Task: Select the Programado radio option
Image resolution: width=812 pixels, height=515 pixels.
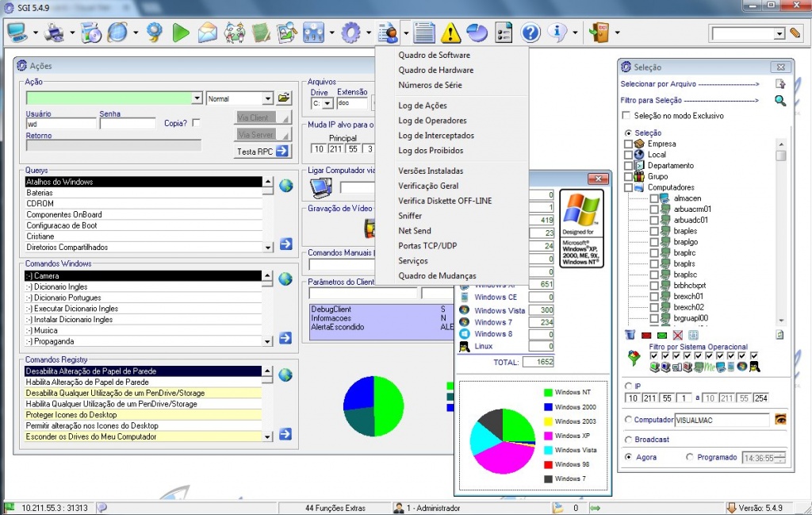Action: (x=690, y=457)
